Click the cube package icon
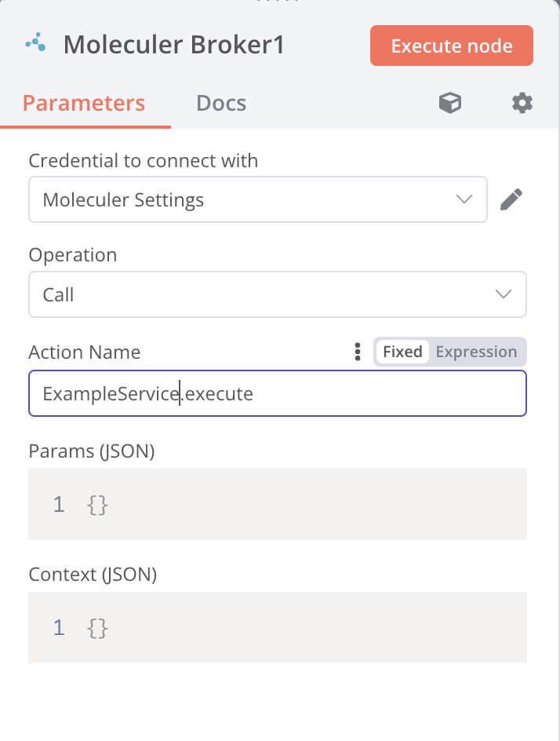560x741 pixels. (450, 103)
